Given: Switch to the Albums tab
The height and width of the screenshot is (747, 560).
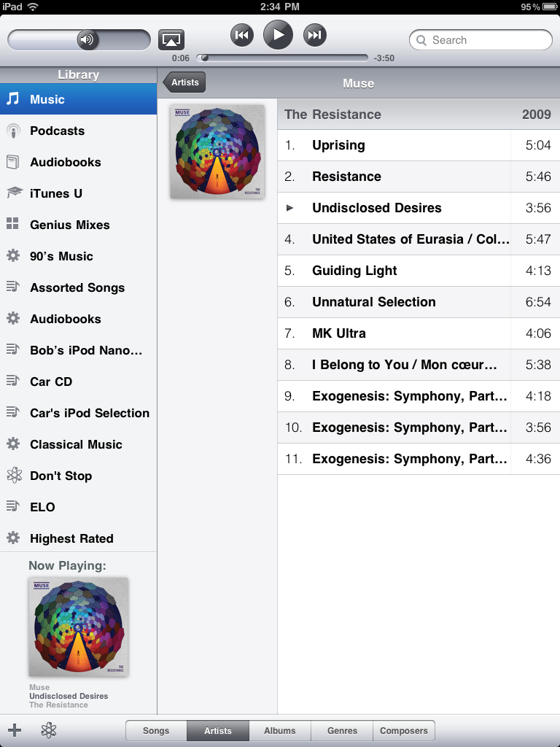Looking at the screenshot, I should pos(280,730).
